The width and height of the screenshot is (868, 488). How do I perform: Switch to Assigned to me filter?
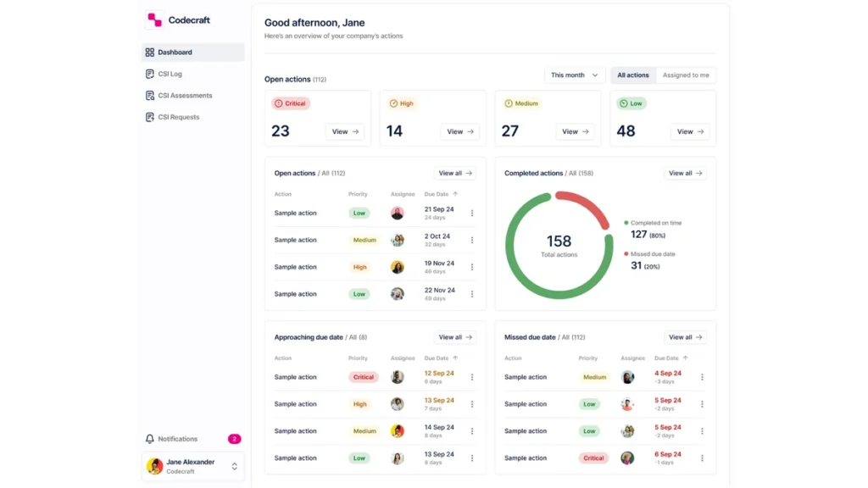tap(685, 75)
